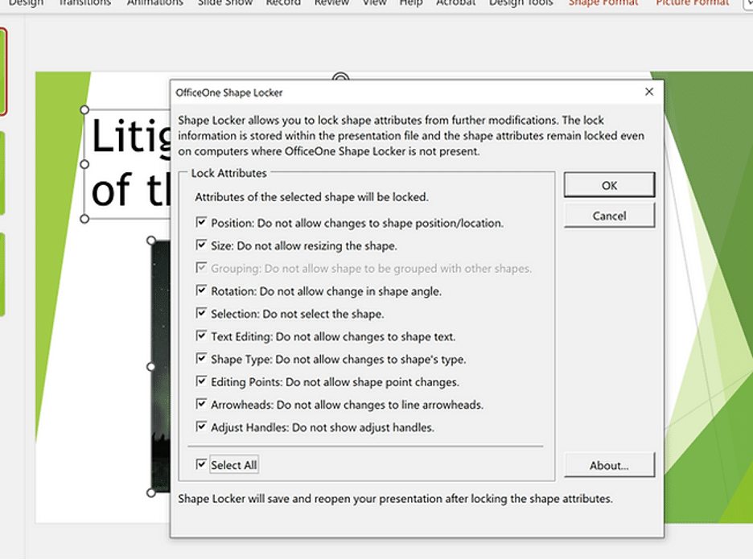The height and width of the screenshot is (560, 753).
Task: Toggle the Editing Points lock checkbox
Action: point(201,382)
